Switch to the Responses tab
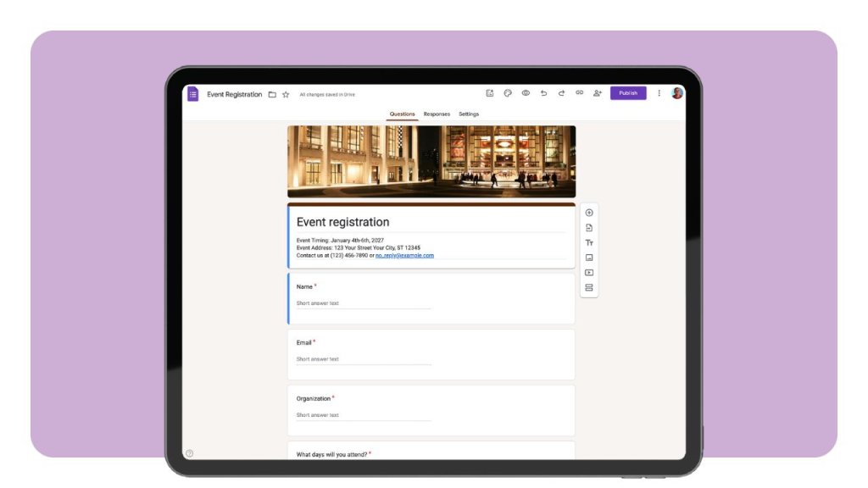This screenshot has height=488, width=868. (437, 114)
